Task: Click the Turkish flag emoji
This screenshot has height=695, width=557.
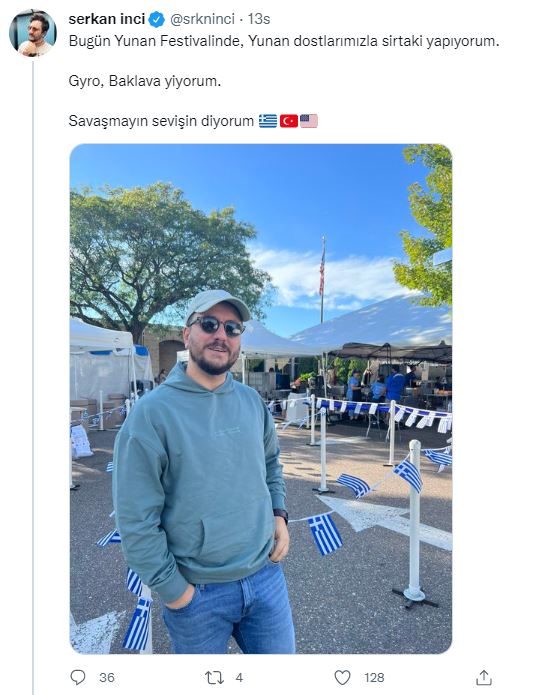Action: [x=288, y=121]
